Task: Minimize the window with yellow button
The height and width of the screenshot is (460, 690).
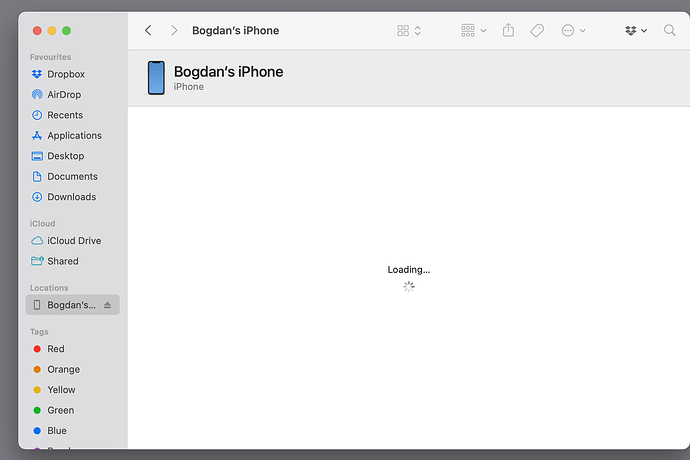Action: (51, 30)
